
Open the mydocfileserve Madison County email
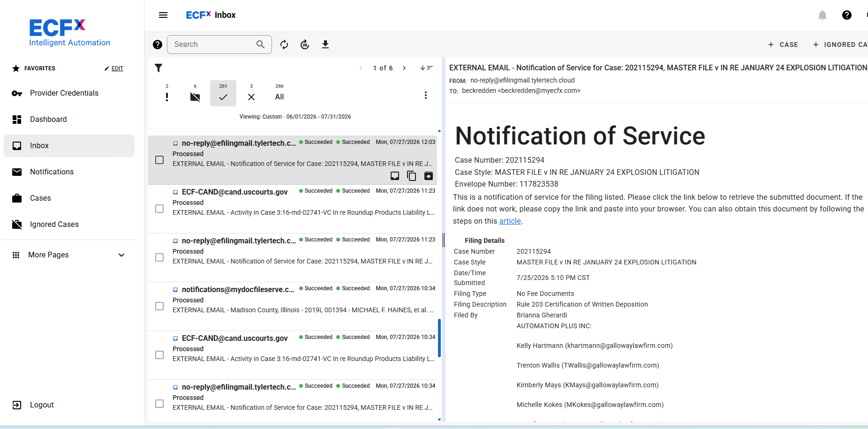pyautogui.click(x=293, y=307)
